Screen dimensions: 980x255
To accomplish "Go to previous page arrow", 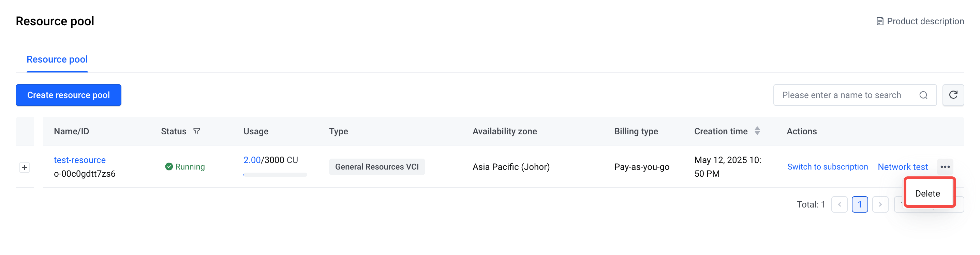I will 839,204.
